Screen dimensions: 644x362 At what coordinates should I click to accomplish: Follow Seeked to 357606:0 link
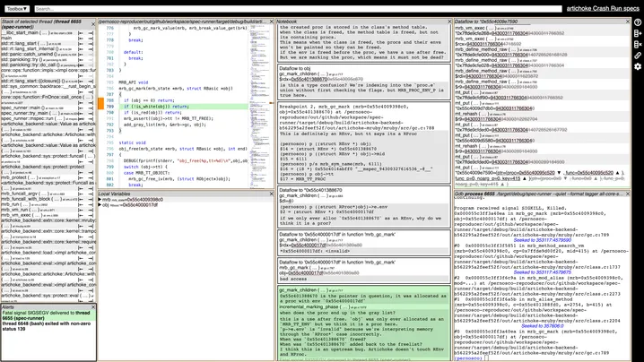click(x=542, y=326)
